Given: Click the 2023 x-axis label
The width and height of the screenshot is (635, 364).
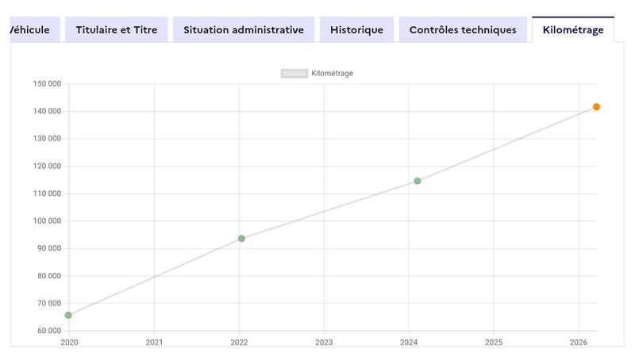Looking at the screenshot, I should coord(324,342).
